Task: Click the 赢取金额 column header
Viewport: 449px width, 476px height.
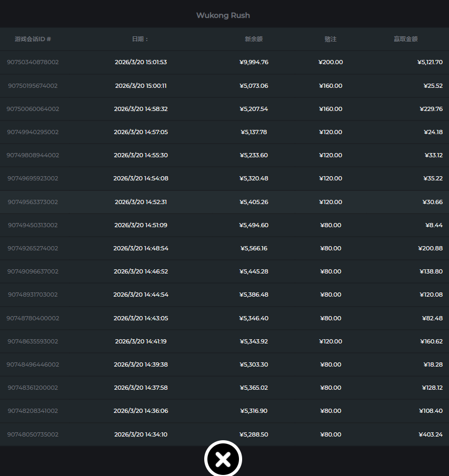Action: 405,39
